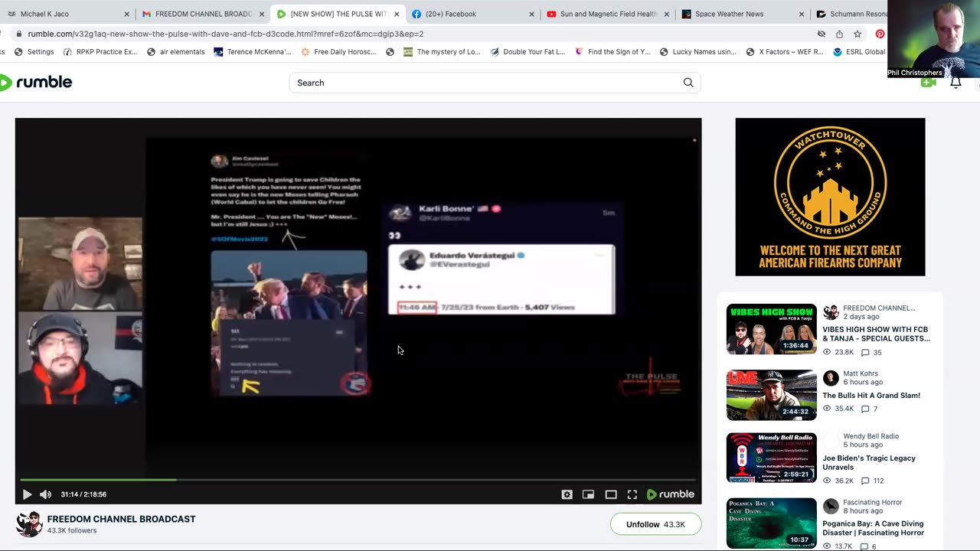Open the Free Daily Horoscope bookmark

[x=338, y=52]
